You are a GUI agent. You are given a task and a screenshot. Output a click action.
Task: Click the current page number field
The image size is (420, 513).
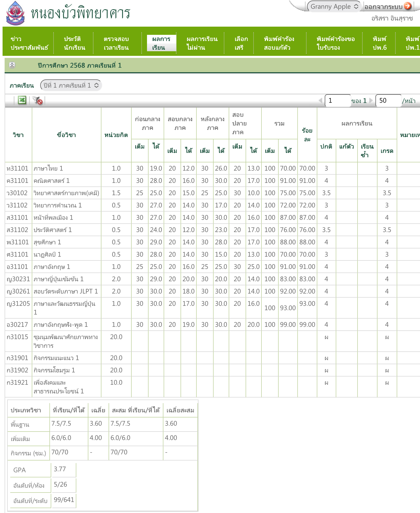click(x=337, y=100)
